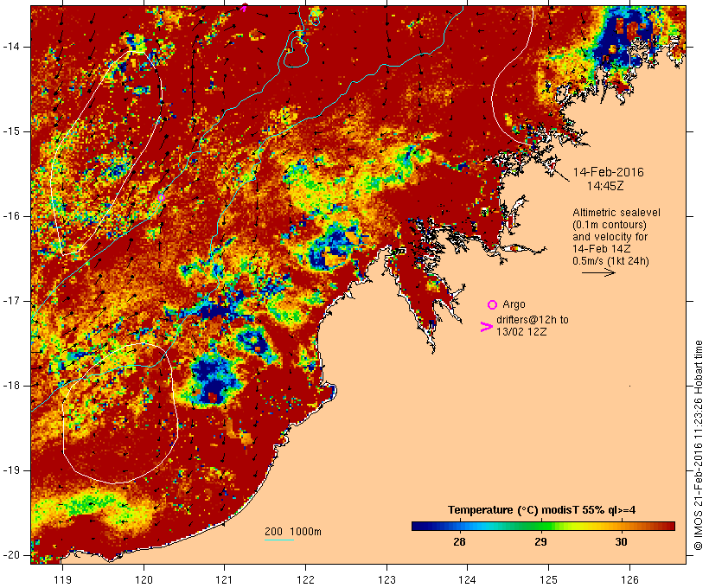Image resolution: width=709 pixels, height=588 pixels.
Task: Click the 'and velocity for' caption line
Action: [x=610, y=237]
